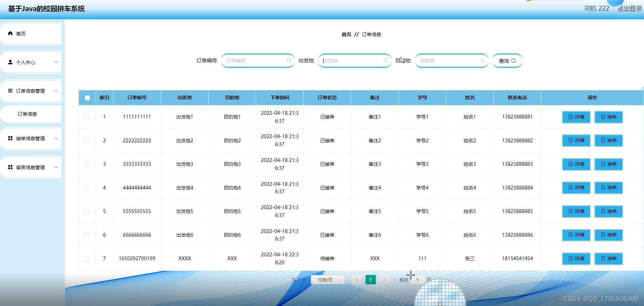
Task: Click the previous page arrow
Action: pyautogui.click(x=357, y=280)
